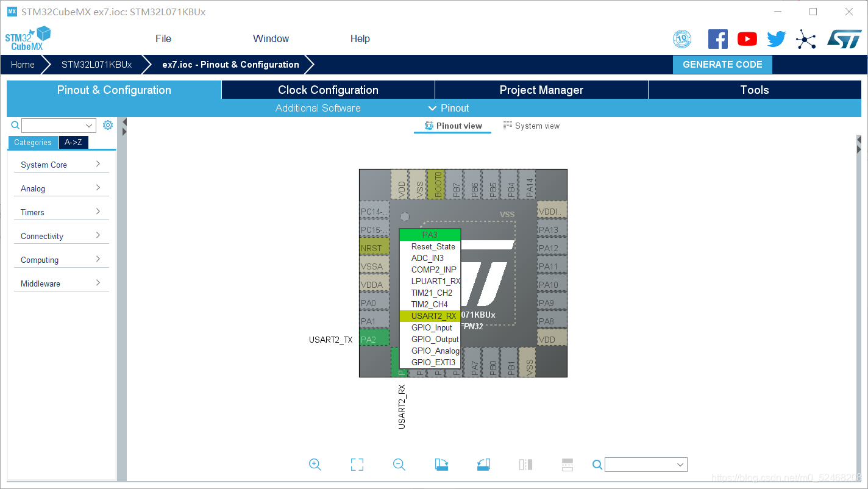
Task: Select the Categories tab
Action: 33,142
